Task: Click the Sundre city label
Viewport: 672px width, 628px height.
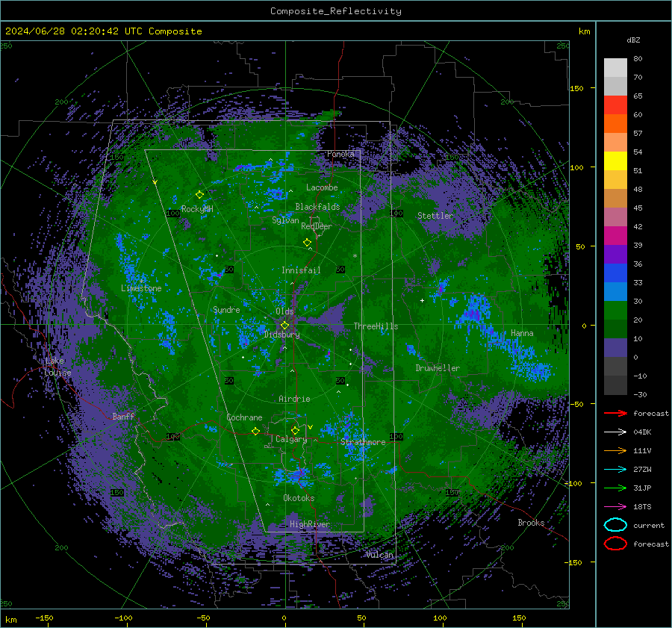Action: [x=226, y=310]
